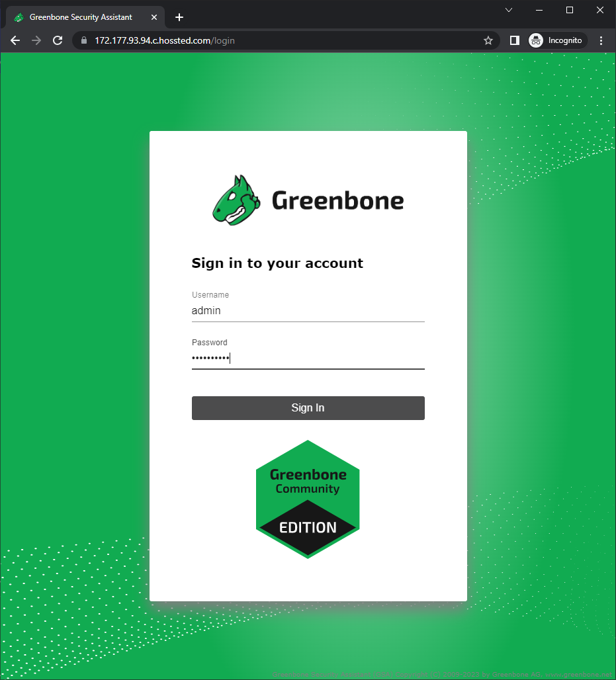Go back using browser back arrow

tap(15, 40)
